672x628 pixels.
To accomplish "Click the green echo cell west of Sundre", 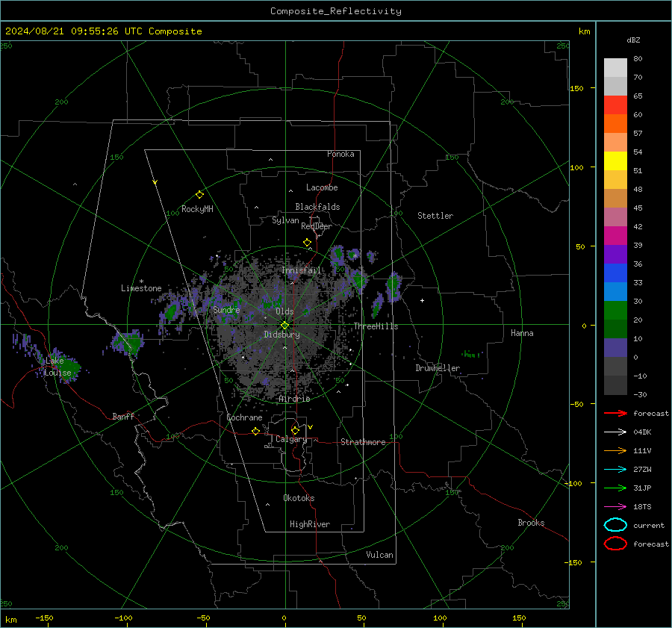I will click(x=172, y=311).
